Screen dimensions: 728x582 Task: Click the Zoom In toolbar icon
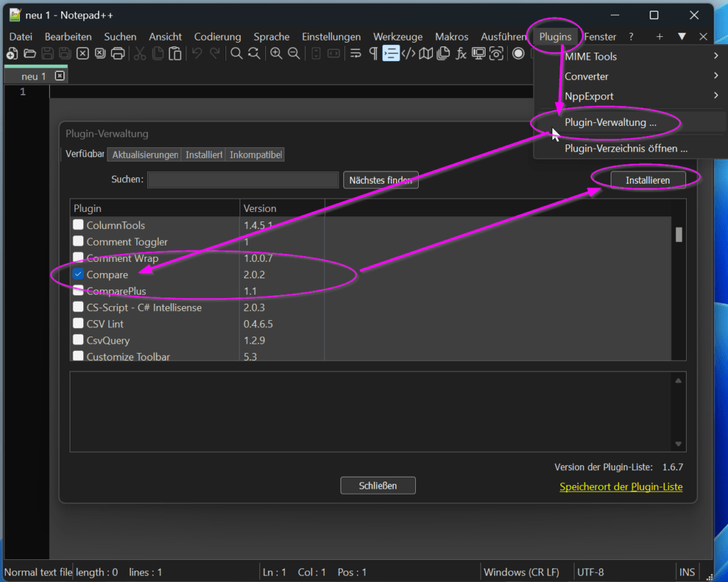[x=277, y=53]
